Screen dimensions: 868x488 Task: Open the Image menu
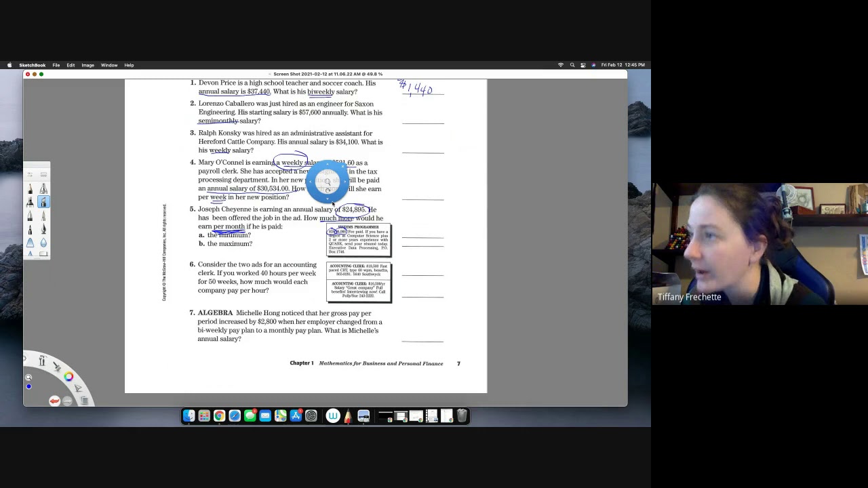87,65
